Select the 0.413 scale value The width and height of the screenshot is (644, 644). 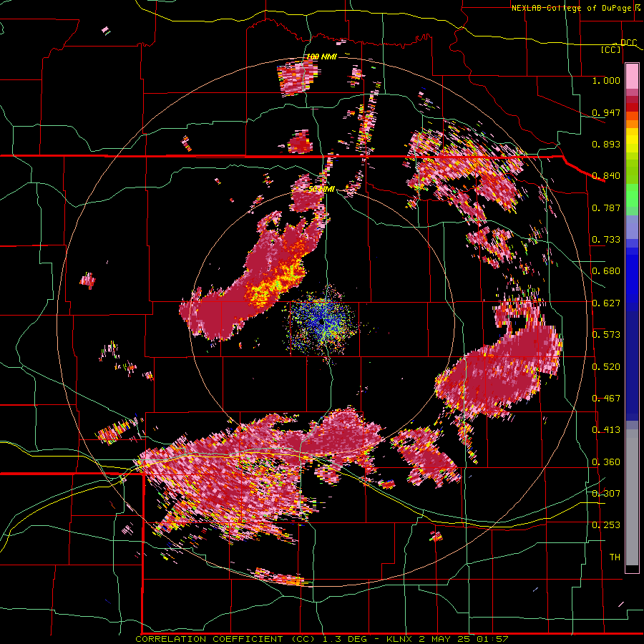606,430
